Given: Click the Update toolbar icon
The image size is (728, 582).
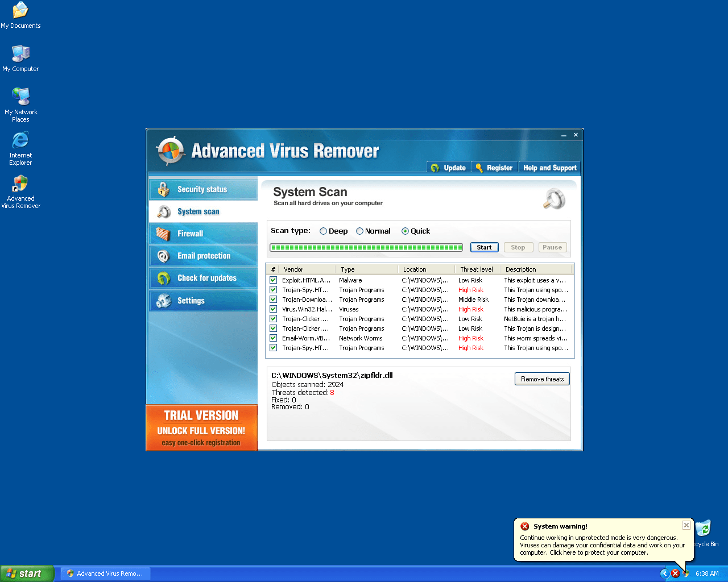Looking at the screenshot, I should point(435,167).
